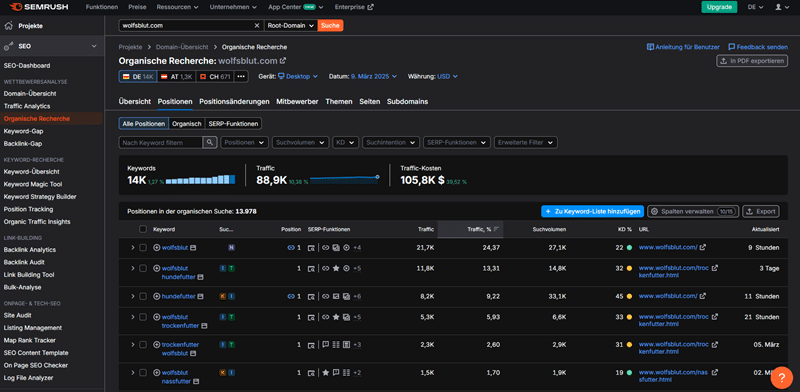Click In PDF exportieren button
This screenshot has width=800, height=392.
752,61
